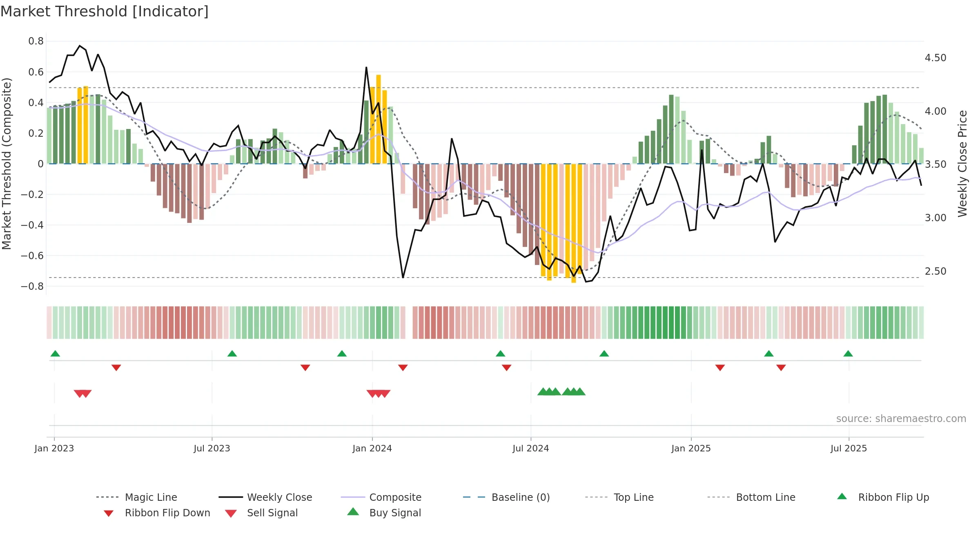Click the Sell Signal cluster in early 2023
980x551 pixels.
pyautogui.click(x=82, y=393)
